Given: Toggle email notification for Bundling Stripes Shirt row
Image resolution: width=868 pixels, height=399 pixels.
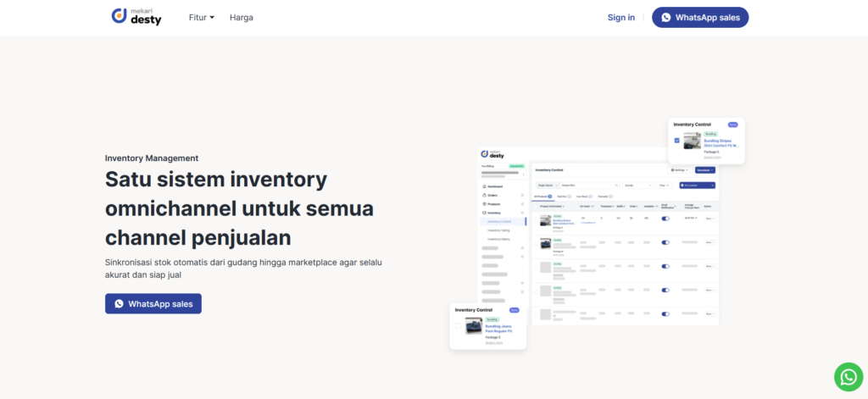Looking at the screenshot, I should 665,219.
